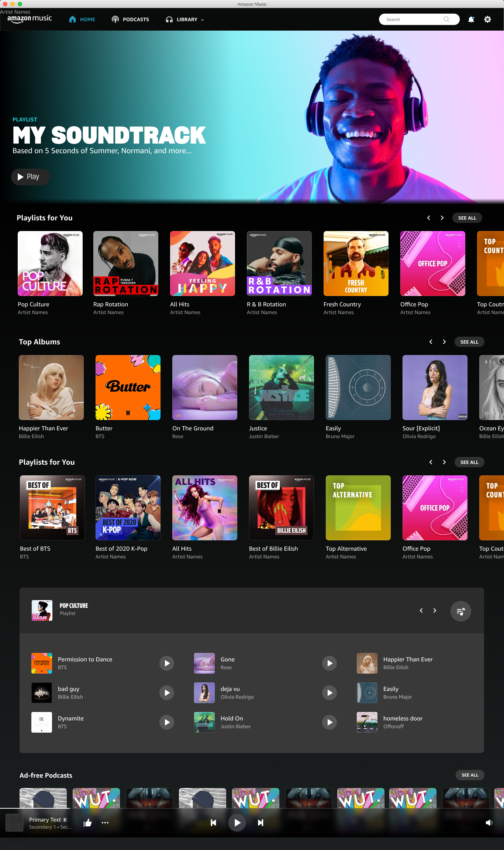Show previous Top Albums
504x850 pixels.
point(431,342)
